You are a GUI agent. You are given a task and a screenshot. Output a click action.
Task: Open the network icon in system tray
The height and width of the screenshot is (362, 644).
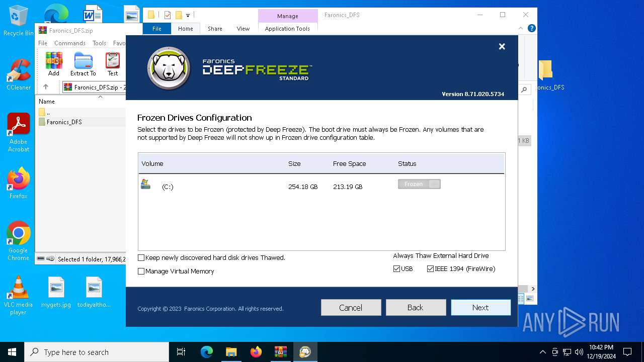tap(567, 352)
